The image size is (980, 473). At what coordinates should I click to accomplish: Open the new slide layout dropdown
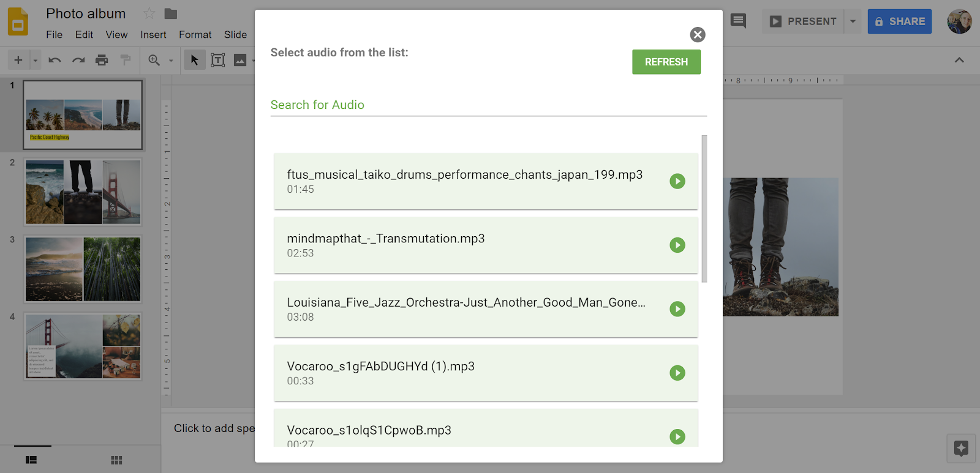click(36, 60)
